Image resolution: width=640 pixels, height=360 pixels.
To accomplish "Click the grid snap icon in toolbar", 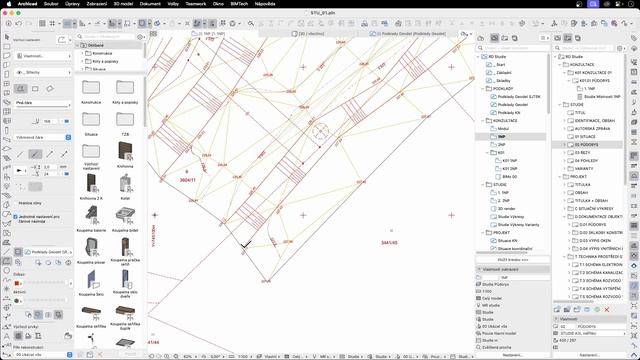I will point(52,23).
